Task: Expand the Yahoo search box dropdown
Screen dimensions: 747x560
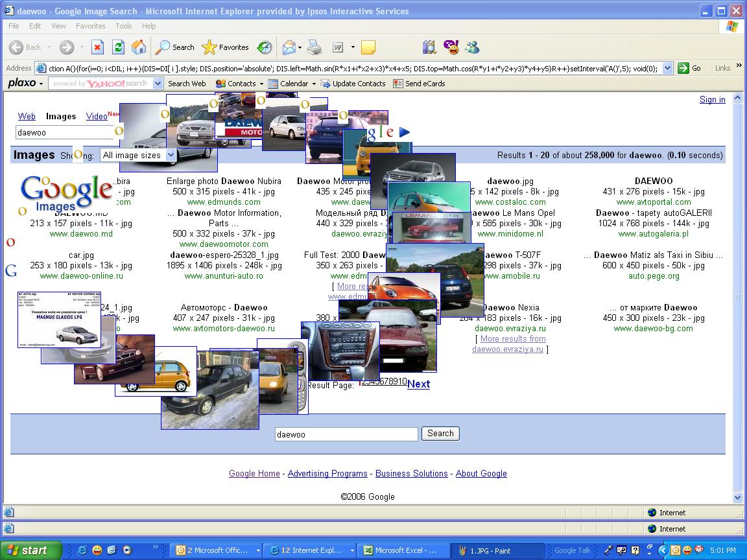Action: [158, 84]
